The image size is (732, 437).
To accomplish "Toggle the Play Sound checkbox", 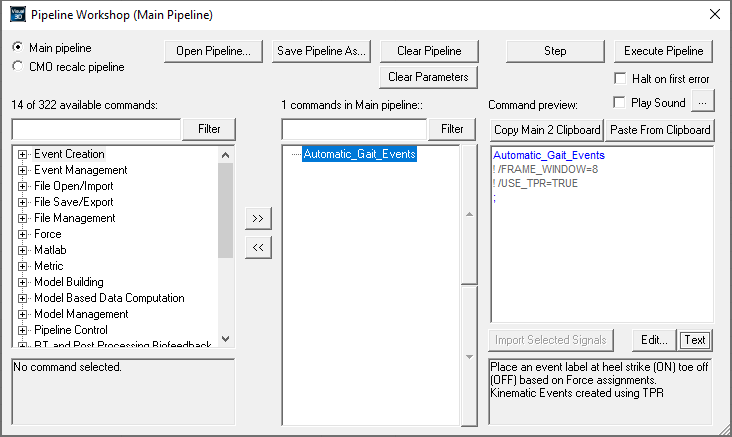I will [x=619, y=102].
